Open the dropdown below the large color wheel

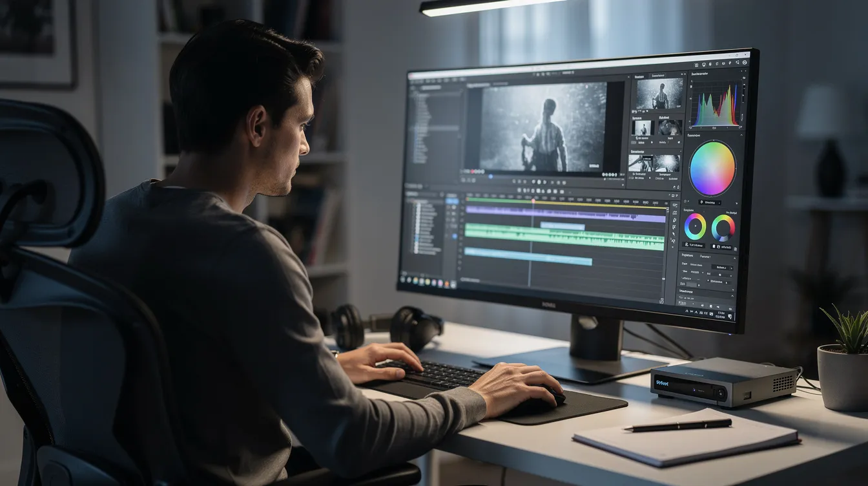(709, 202)
